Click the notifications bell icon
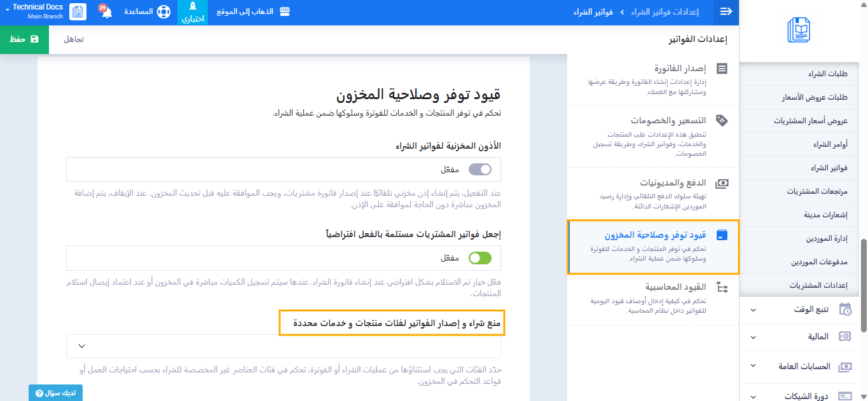The image size is (868, 401). [x=106, y=12]
